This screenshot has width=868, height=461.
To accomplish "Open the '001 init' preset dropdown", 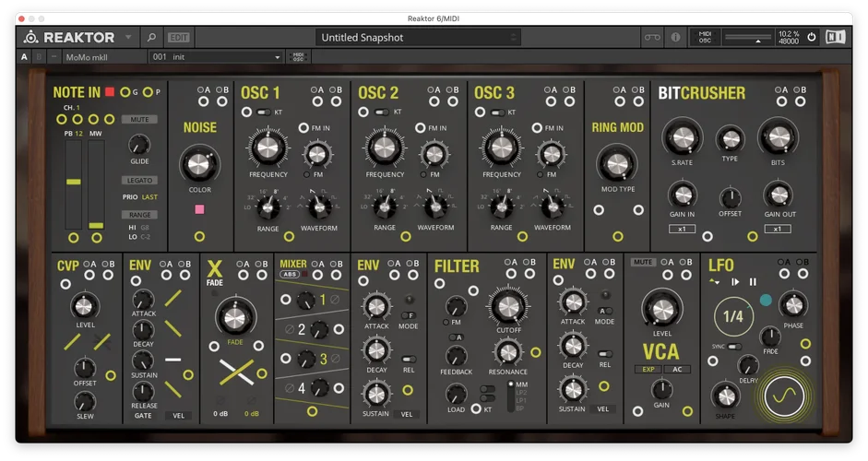I will (x=217, y=57).
